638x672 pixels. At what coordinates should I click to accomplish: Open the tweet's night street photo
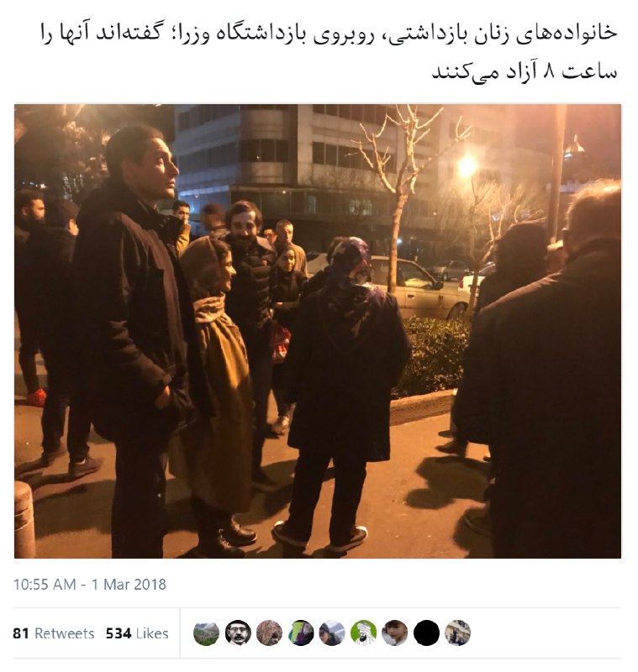pyautogui.click(x=318, y=331)
